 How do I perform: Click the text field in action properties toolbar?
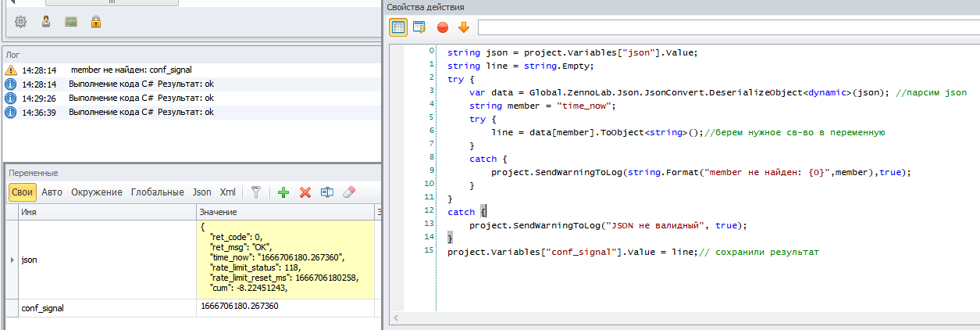click(x=726, y=27)
